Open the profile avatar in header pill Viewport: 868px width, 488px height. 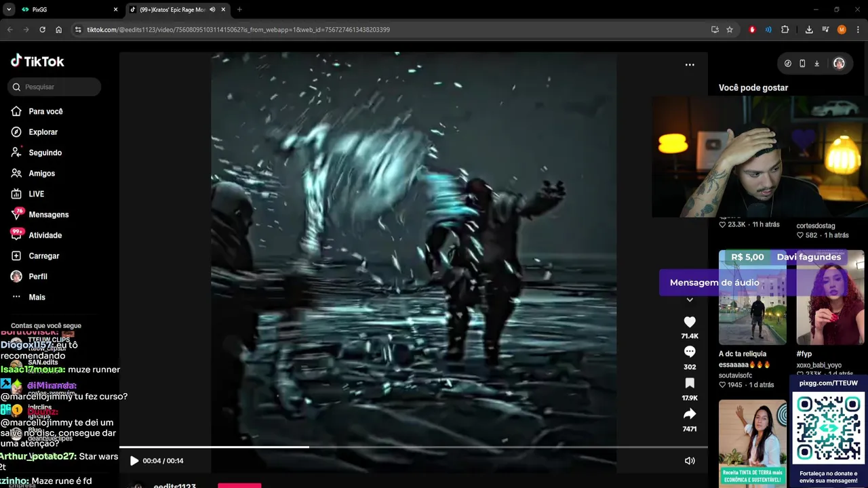[x=839, y=63]
